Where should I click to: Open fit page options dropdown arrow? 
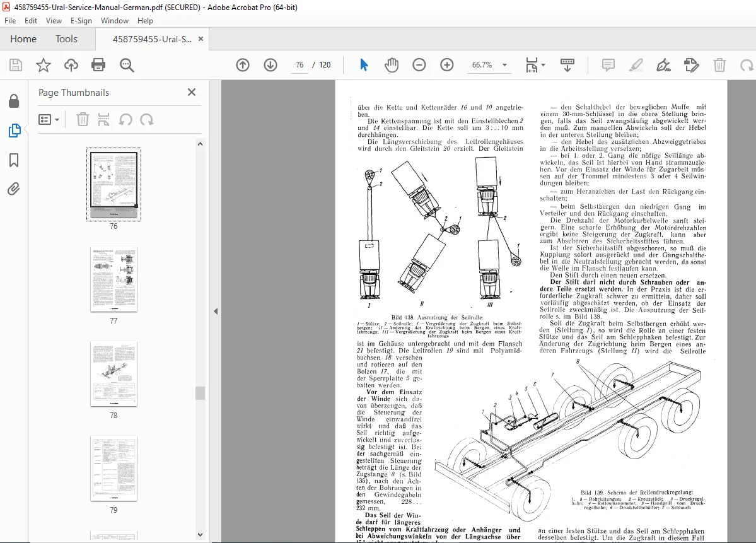[544, 64]
